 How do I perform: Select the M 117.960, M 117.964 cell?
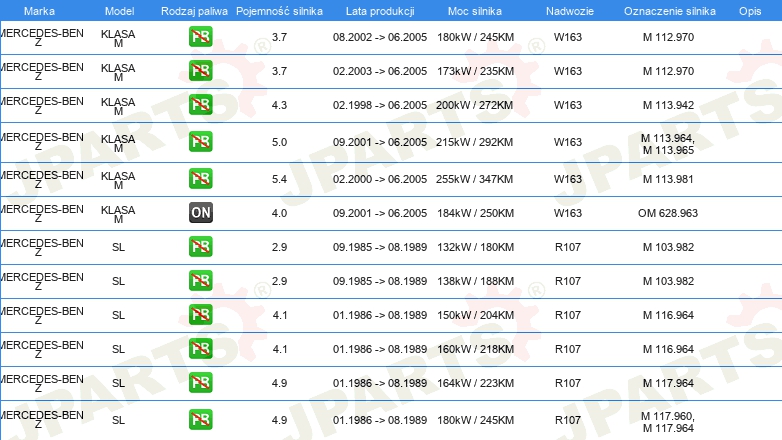point(668,422)
